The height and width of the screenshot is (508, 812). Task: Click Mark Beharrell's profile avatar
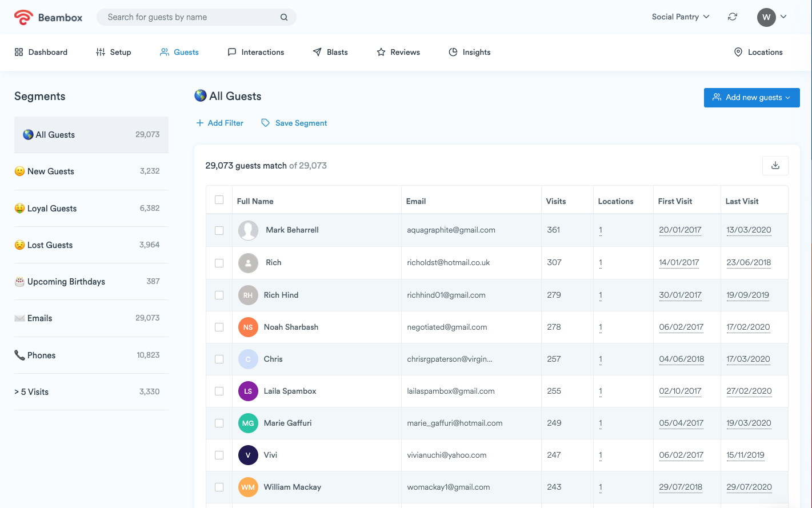pyautogui.click(x=248, y=230)
